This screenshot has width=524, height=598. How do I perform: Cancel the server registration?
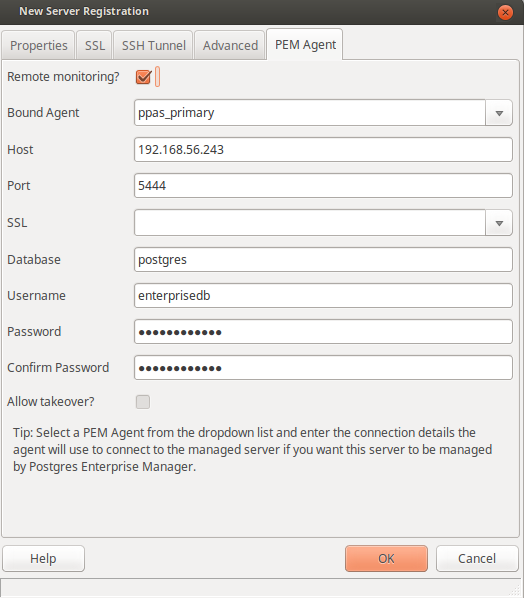click(477, 558)
